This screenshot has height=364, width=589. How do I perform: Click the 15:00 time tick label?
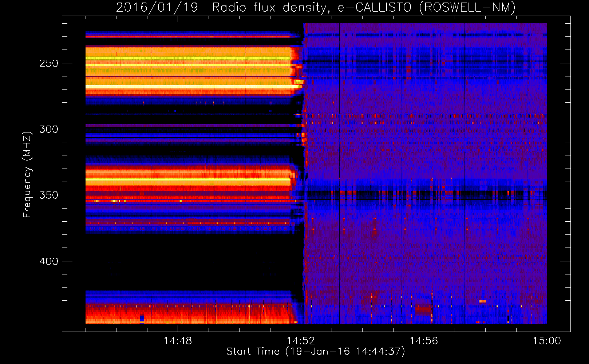click(547, 341)
